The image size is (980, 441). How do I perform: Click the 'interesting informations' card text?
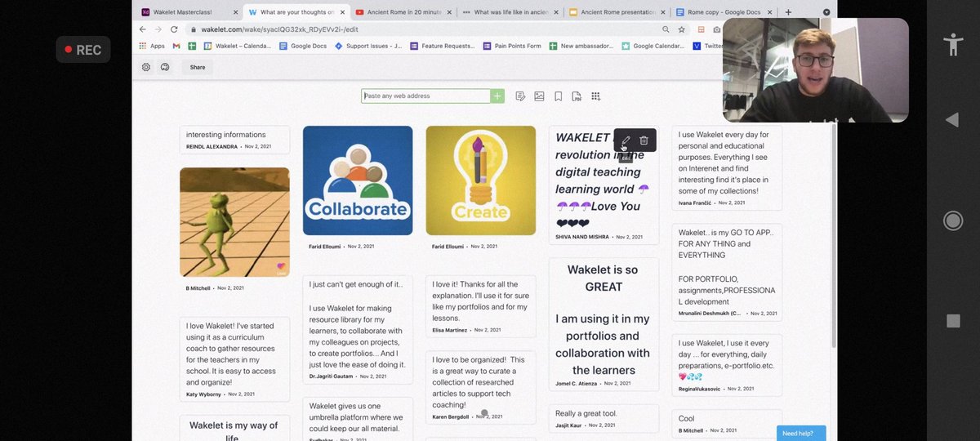226,135
